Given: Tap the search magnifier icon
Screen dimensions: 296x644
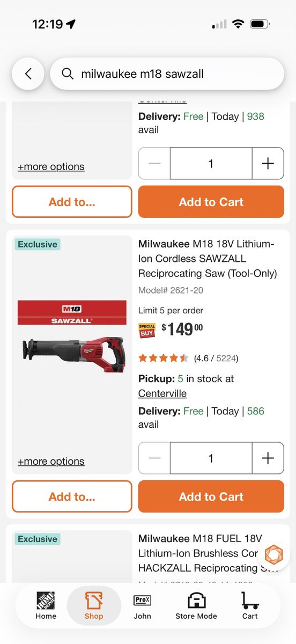Looking at the screenshot, I should [68, 74].
